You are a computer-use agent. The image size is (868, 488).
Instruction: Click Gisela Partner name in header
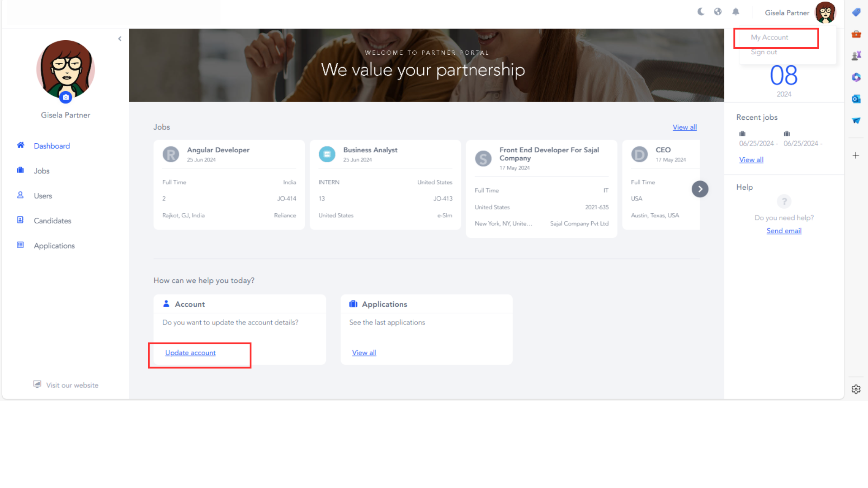pyautogui.click(x=787, y=13)
